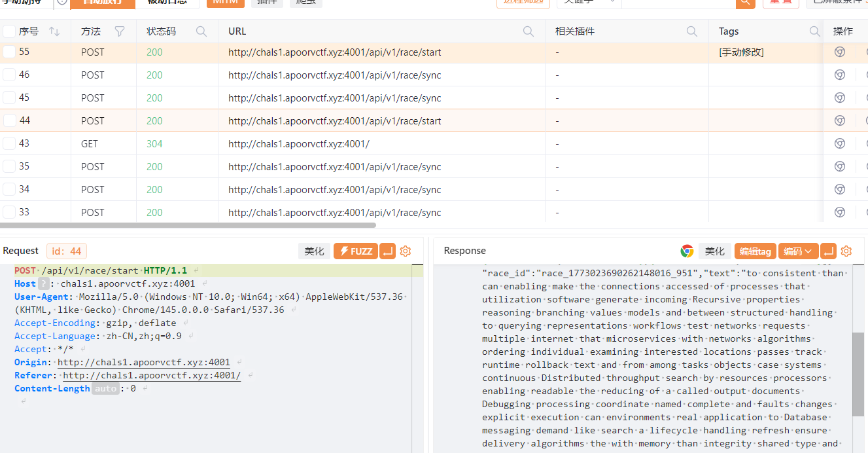Check the checkbox for row 46
This screenshot has height=453, width=868.
(9, 75)
